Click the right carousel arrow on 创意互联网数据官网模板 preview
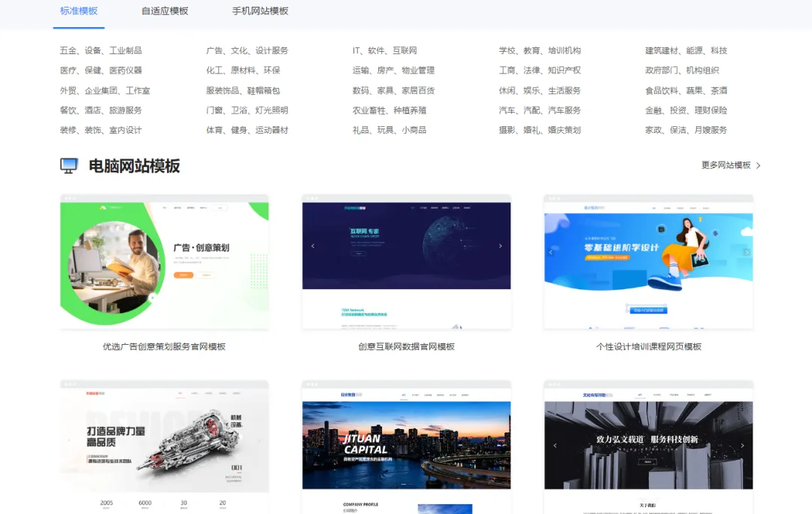The image size is (812, 514). pos(500,245)
